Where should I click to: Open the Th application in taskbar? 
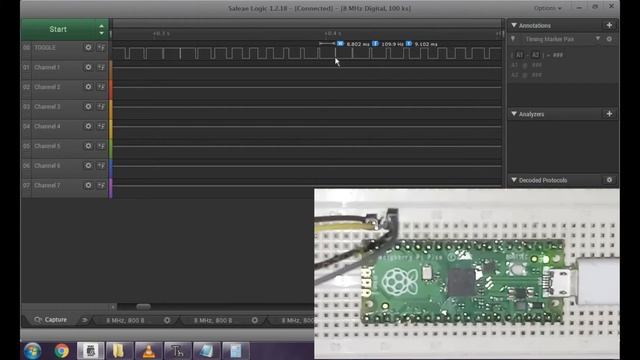[x=178, y=351]
